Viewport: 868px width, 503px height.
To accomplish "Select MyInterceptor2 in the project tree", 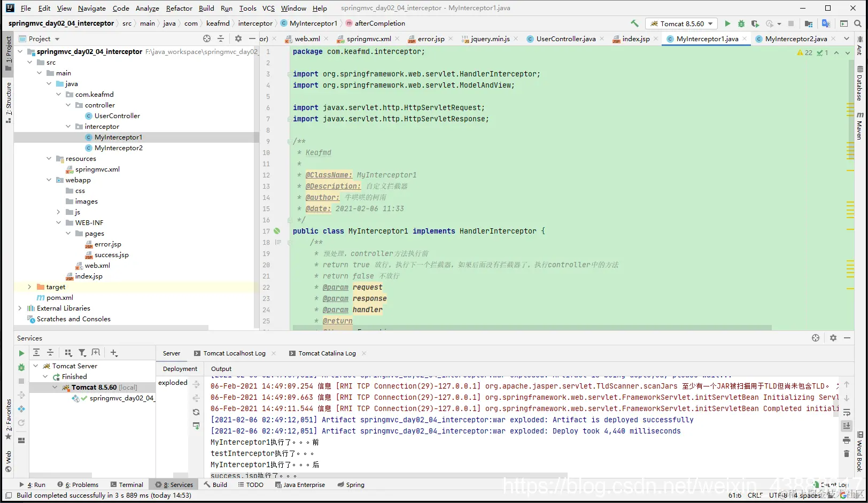I will (119, 148).
